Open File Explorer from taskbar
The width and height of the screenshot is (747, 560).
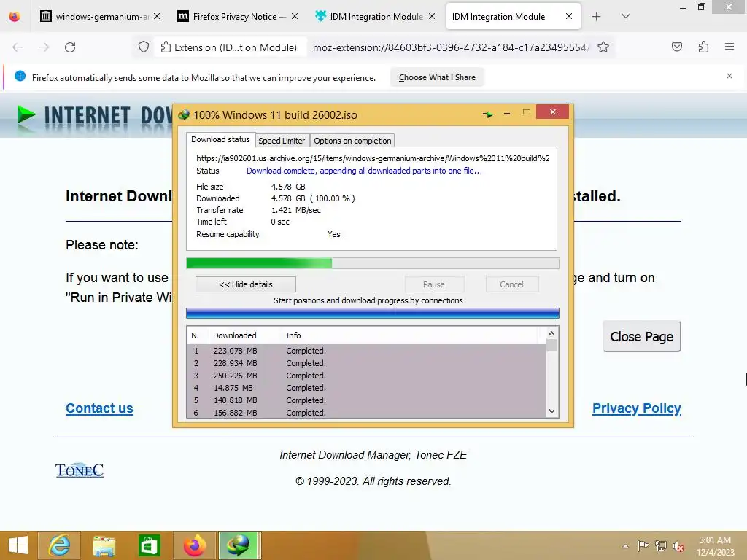point(104,545)
